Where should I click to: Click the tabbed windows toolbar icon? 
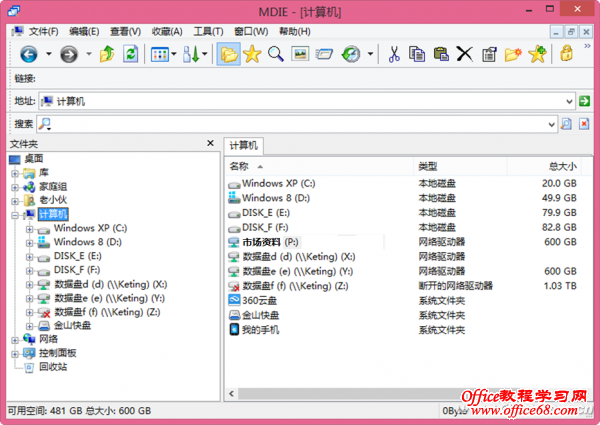click(324, 54)
